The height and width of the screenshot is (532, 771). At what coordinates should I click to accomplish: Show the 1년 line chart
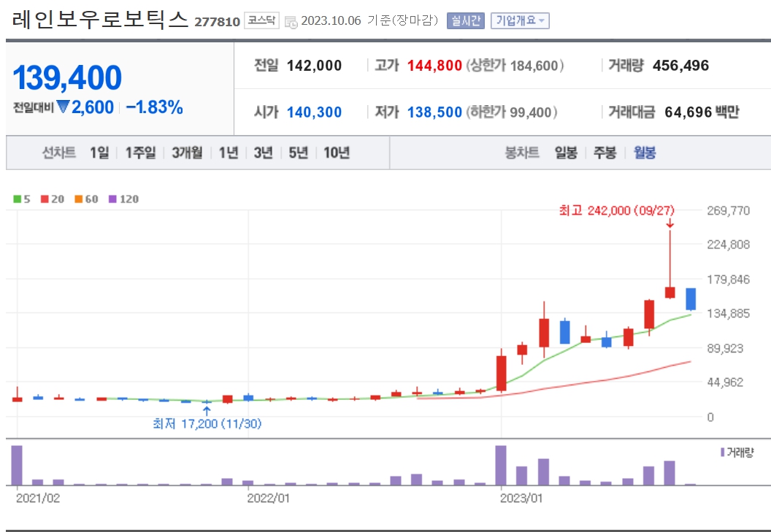pyautogui.click(x=228, y=153)
